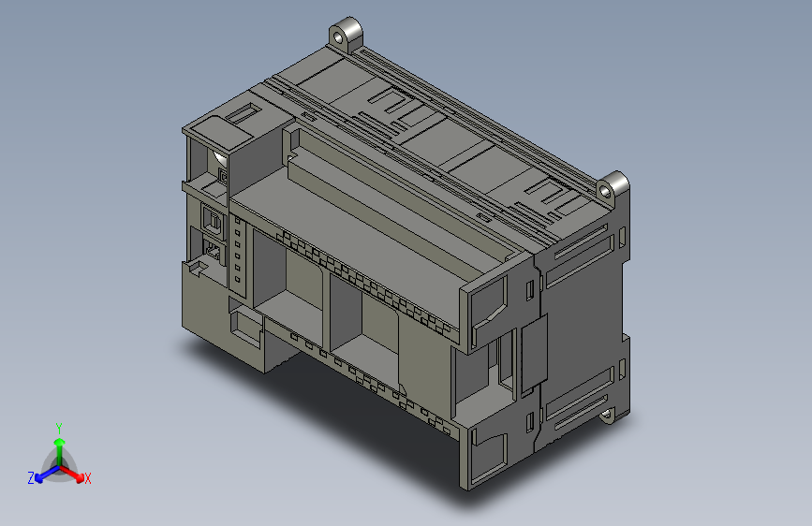This screenshot has height=526, width=812.
Task: Select the mounting lug at the model's right upper corner
Action: click(613, 188)
